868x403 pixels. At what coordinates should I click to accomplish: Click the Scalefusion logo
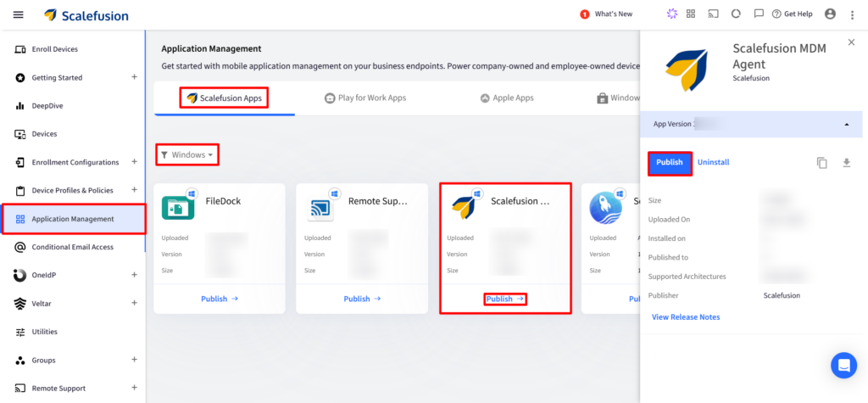pos(86,15)
